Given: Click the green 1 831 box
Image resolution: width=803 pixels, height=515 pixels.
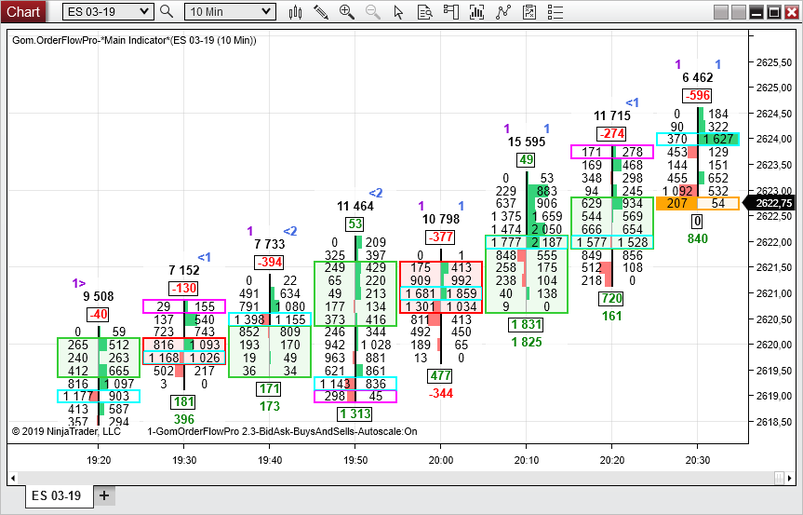Looking at the screenshot, I should [526, 325].
